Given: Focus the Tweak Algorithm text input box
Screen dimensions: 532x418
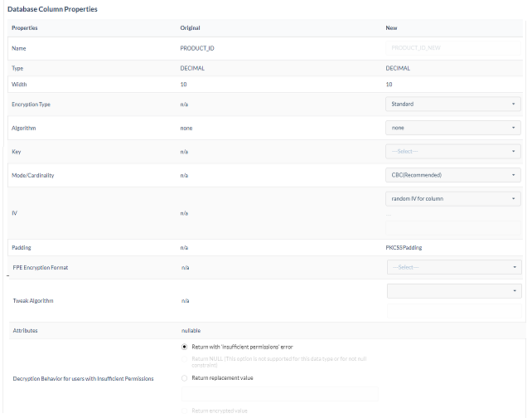Looking at the screenshot, I should coord(453,312).
